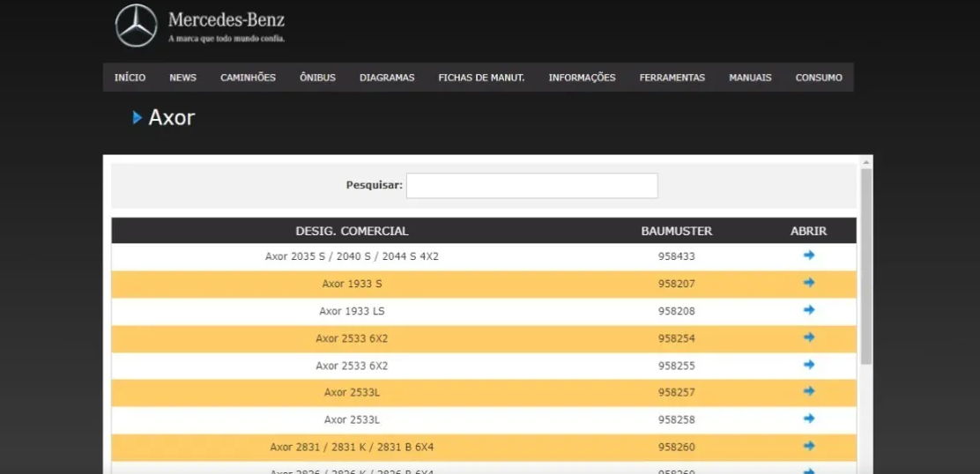Click baumuster value 958207
The image size is (980, 474).
676,284
